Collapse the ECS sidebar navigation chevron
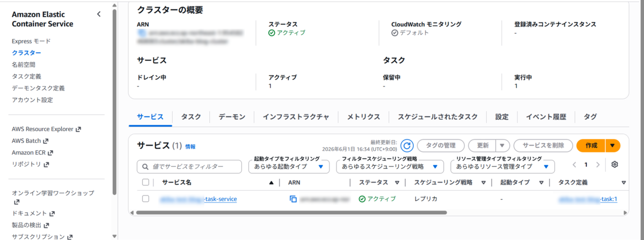The height and width of the screenshot is (240, 644). point(99,14)
